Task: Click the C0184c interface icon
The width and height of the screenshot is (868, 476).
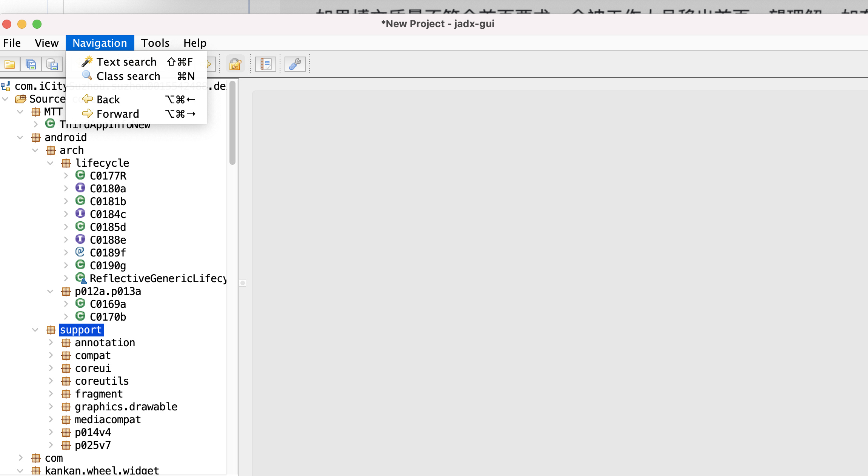Action: [x=80, y=213]
